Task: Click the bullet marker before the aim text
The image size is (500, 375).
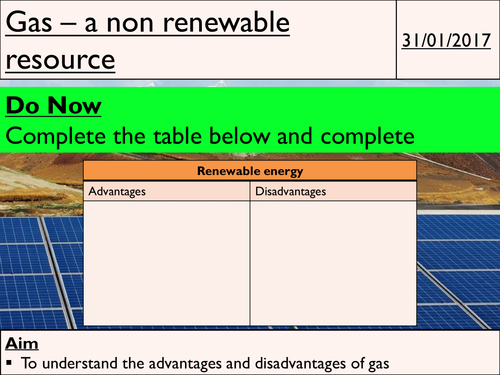Action: tap(9, 363)
